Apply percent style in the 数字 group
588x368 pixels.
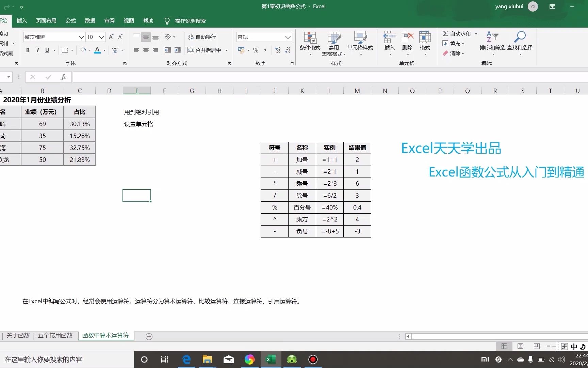[256, 50]
